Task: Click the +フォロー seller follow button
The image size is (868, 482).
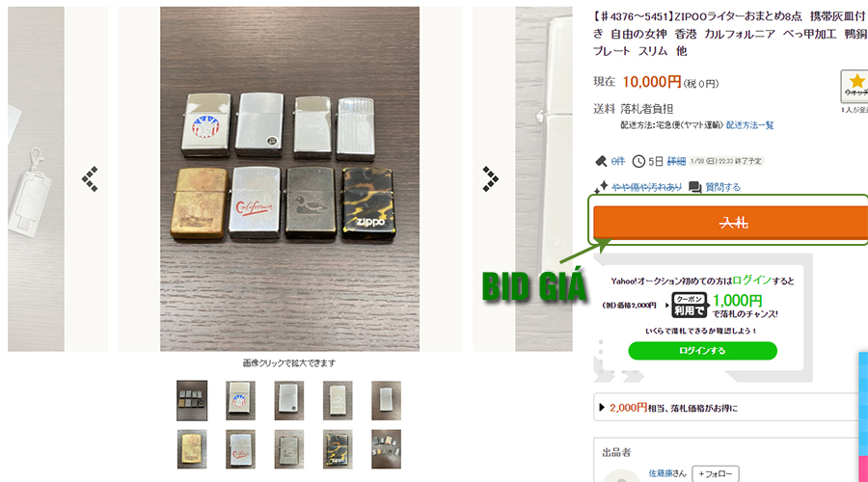Action: (716, 473)
